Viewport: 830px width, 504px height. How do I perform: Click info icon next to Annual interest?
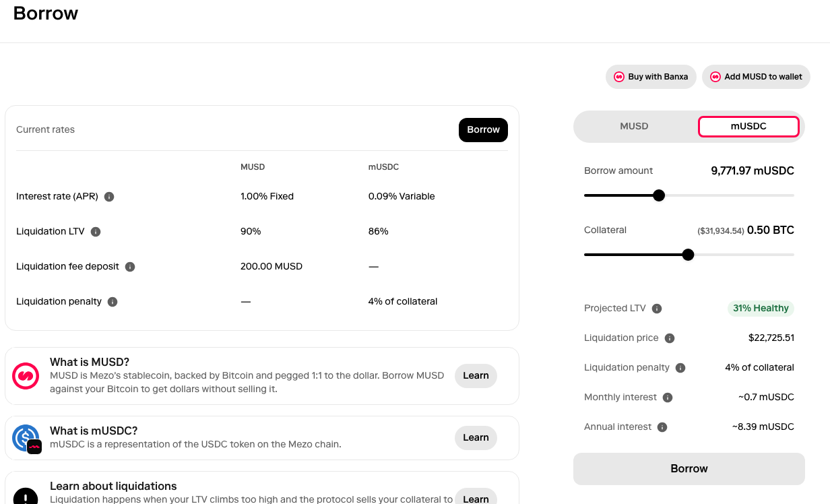(x=662, y=427)
